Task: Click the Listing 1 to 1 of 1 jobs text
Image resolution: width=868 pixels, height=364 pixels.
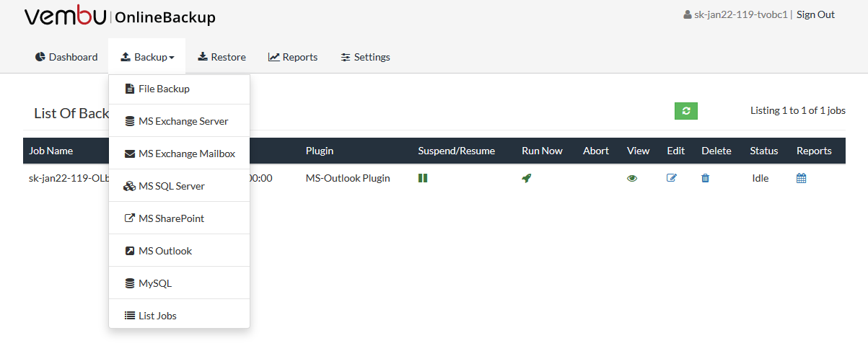Action: point(798,110)
